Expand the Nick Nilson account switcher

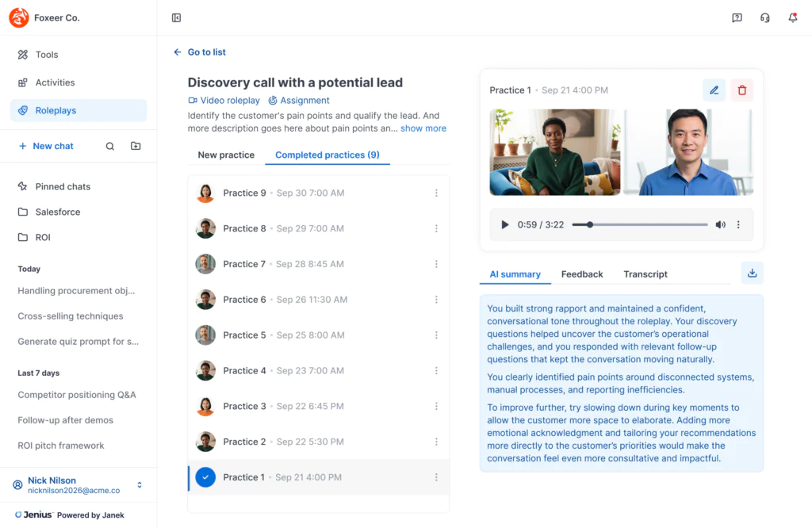(140, 485)
